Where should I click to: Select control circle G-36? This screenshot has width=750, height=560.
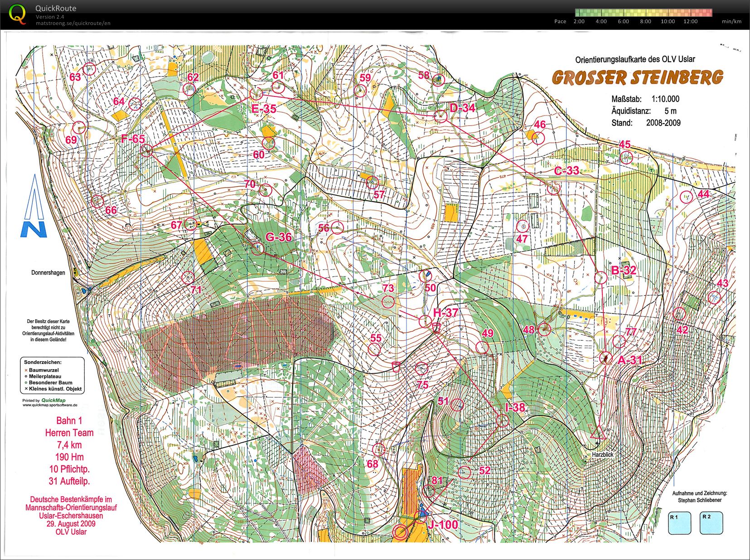click(x=258, y=249)
